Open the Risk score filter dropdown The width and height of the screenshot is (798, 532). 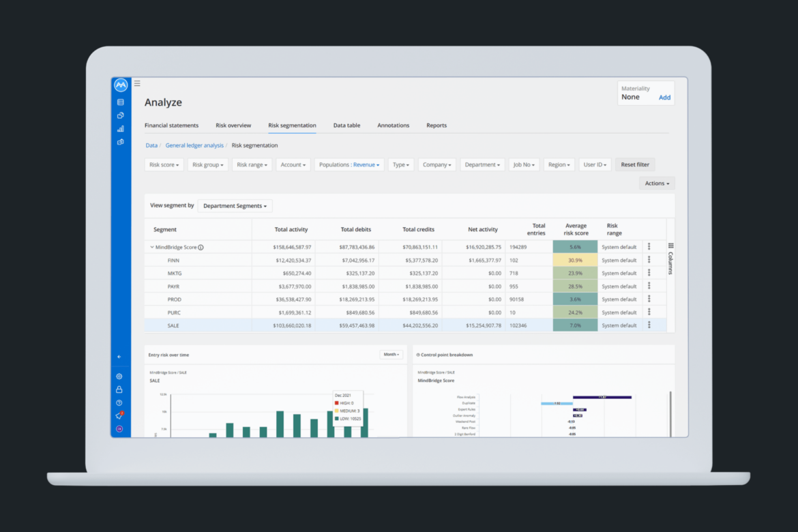(164, 164)
